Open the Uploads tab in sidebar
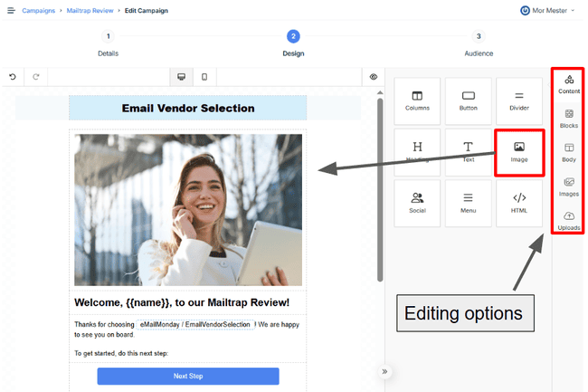The height and width of the screenshot is (392, 588). pos(569,221)
